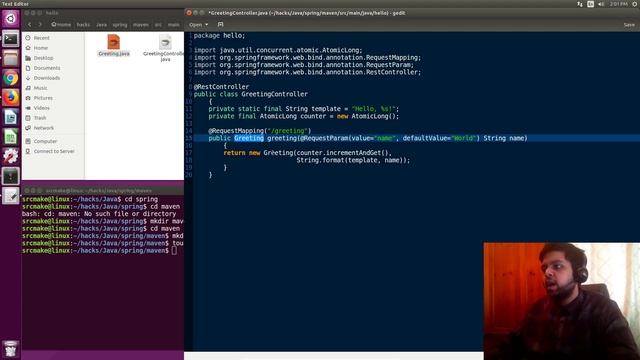
Task: Click '@RequestMapping("/greeting")' in the code
Action: coord(260,131)
